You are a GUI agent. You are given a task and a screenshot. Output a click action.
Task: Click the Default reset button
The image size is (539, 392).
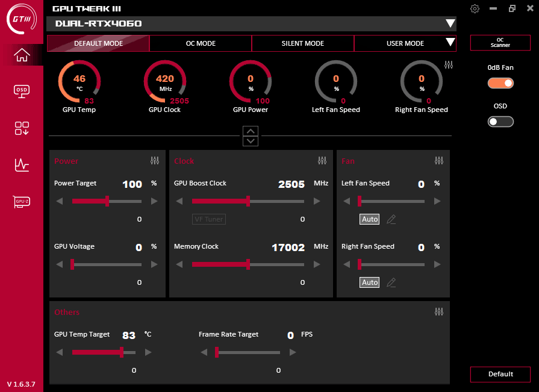point(500,374)
